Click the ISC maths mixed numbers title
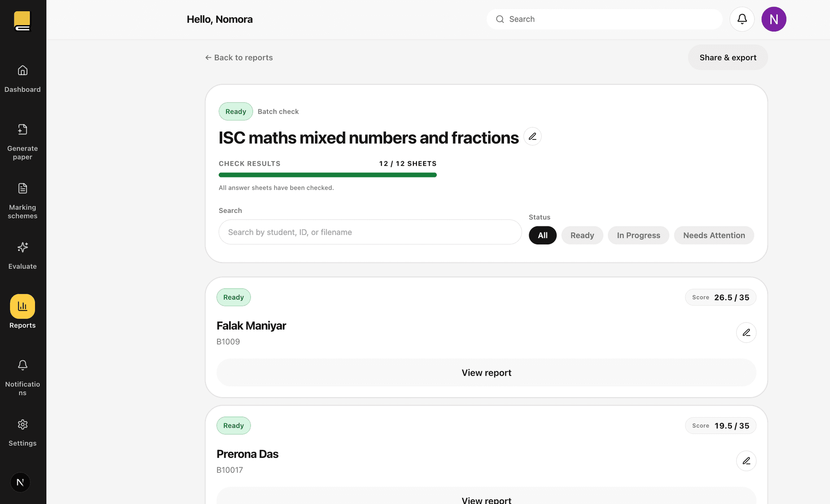 [x=368, y=138]
